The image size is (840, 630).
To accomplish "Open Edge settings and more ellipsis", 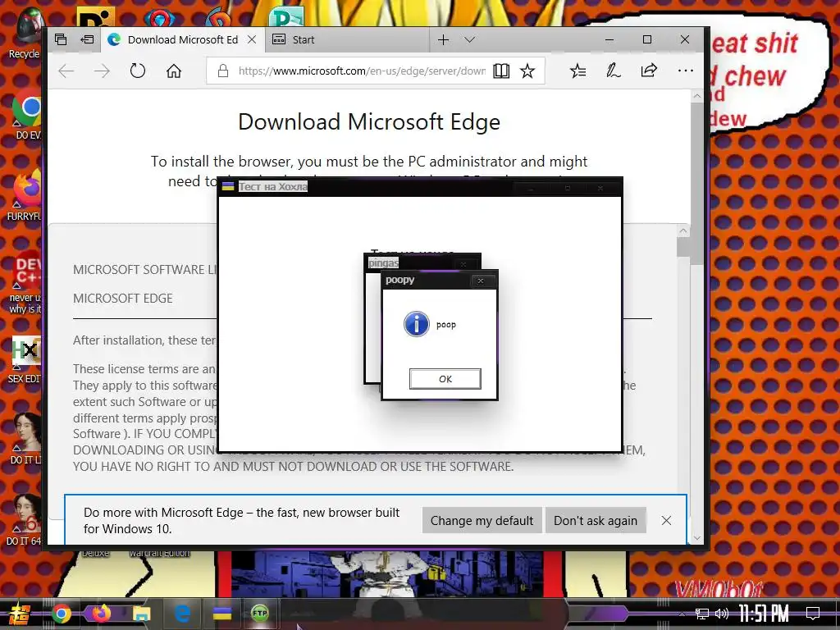I will (x=686, y=71).
